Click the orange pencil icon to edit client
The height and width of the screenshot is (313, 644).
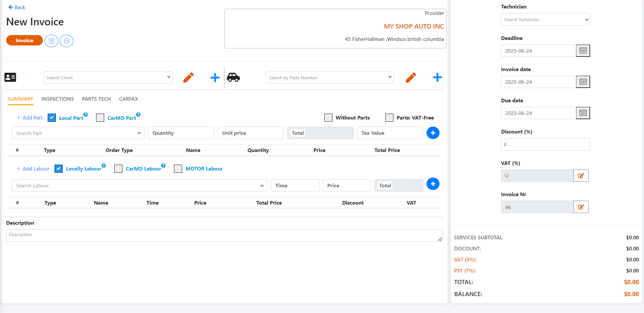click(x=188, y=78)
